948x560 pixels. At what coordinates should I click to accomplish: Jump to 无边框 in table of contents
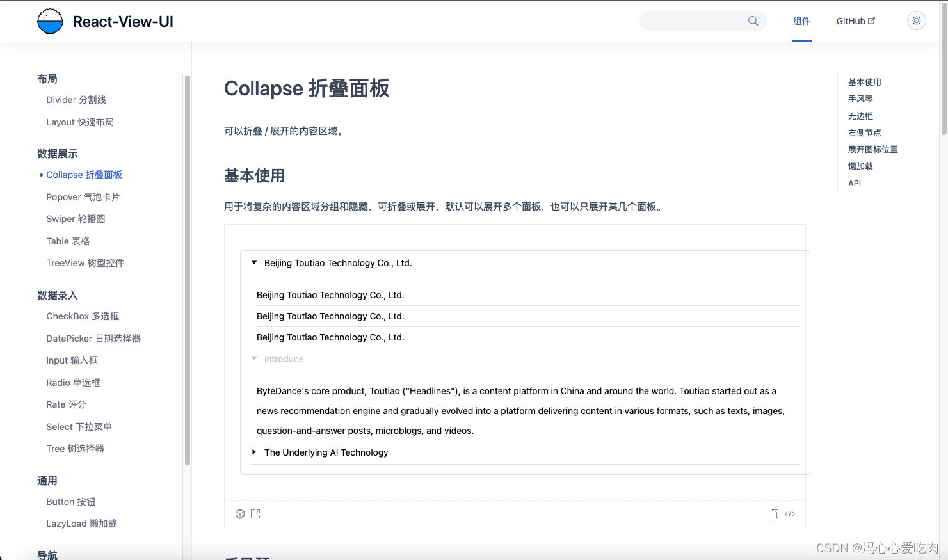(860, 116)
